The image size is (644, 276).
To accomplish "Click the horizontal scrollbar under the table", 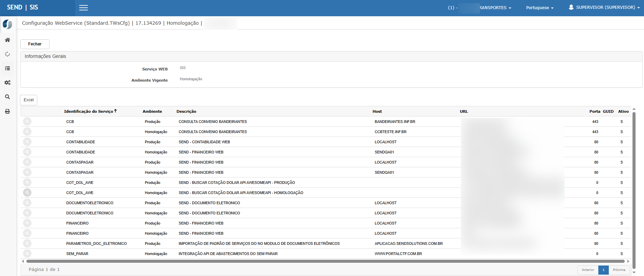I will click(325, 261).
